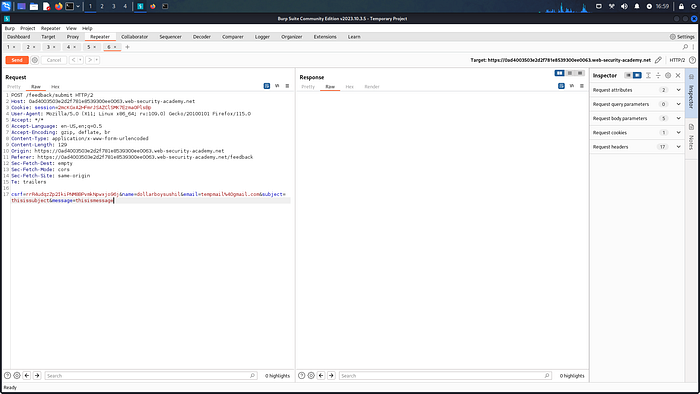700x394 pixels.
Task: Open Project menu
Action: (x=27, y=28)
